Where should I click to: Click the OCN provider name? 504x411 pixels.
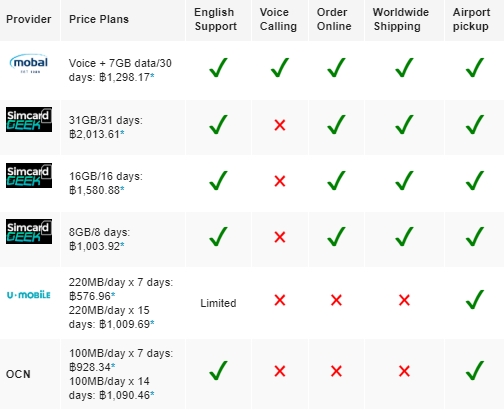click(18, 374)
